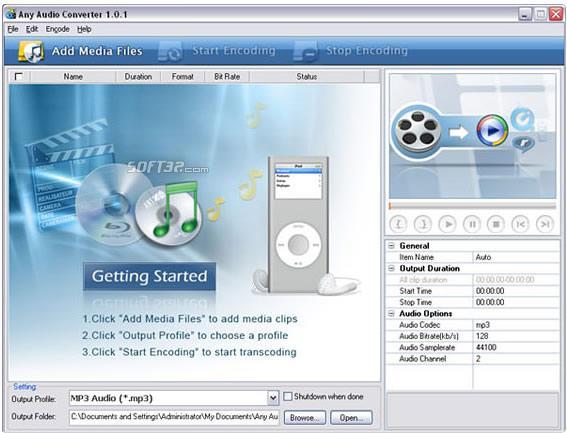The width and height of the screenshot is (567, 433).
Task: Click the preview video thumbnail area
Action: (x=472, y=136)
